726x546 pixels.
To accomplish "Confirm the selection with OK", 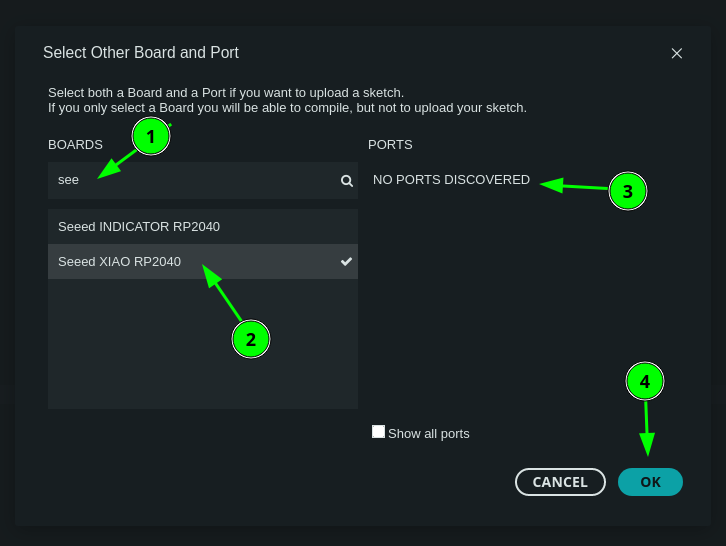I will click(650, 482).
